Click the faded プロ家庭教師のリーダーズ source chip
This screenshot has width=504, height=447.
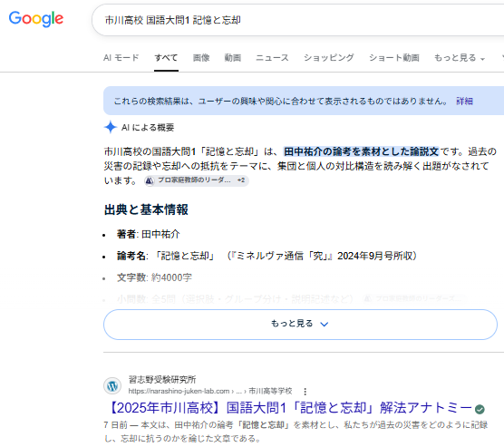point(414,298)
